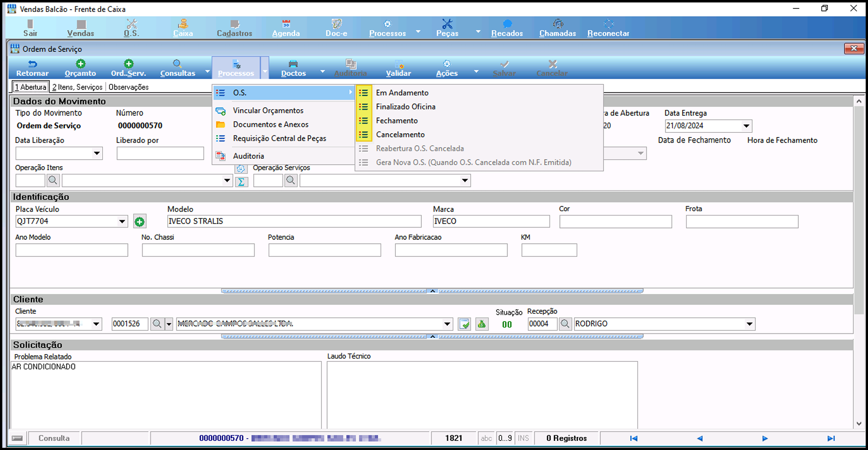Open Ações gear tool
The image size is (868, 450).
click(447, 68)
